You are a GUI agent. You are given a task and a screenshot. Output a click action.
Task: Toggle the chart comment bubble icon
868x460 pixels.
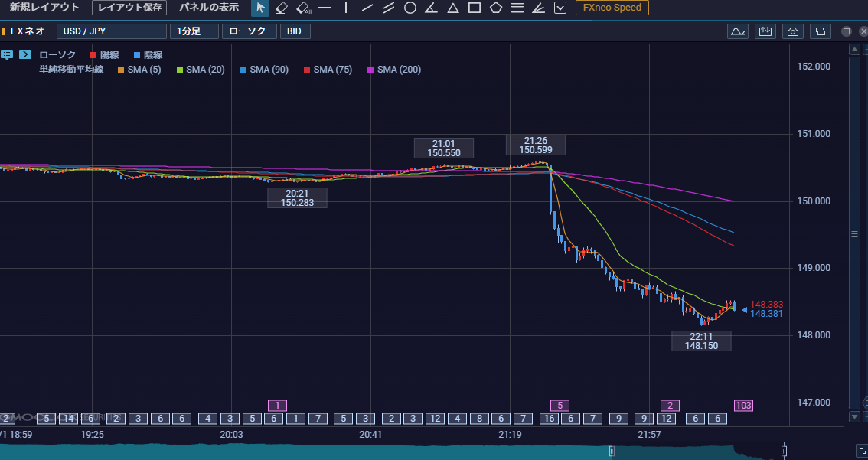tap(7, 54)
